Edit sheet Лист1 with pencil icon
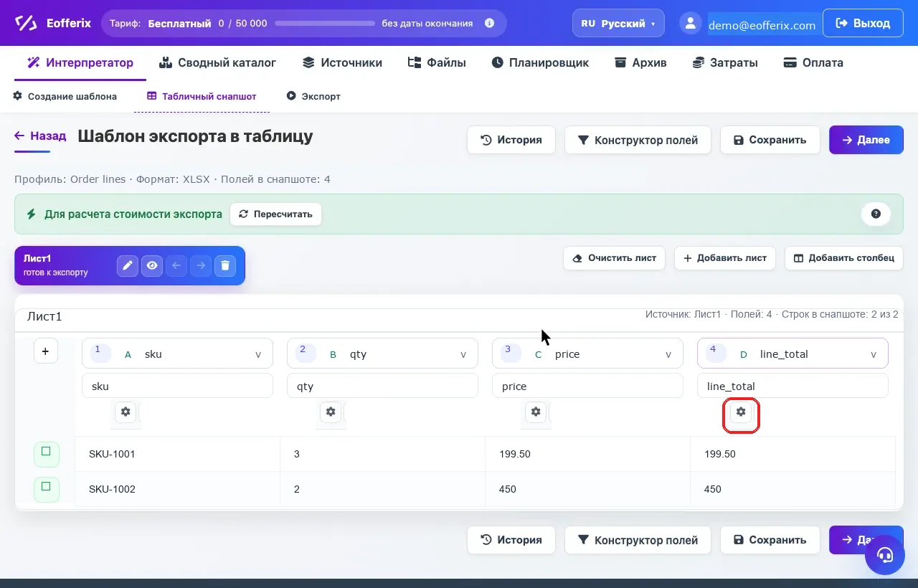Image resolution: width=918 pixels, height=588 pixels. pyautogui.click(x=128, y=265)
